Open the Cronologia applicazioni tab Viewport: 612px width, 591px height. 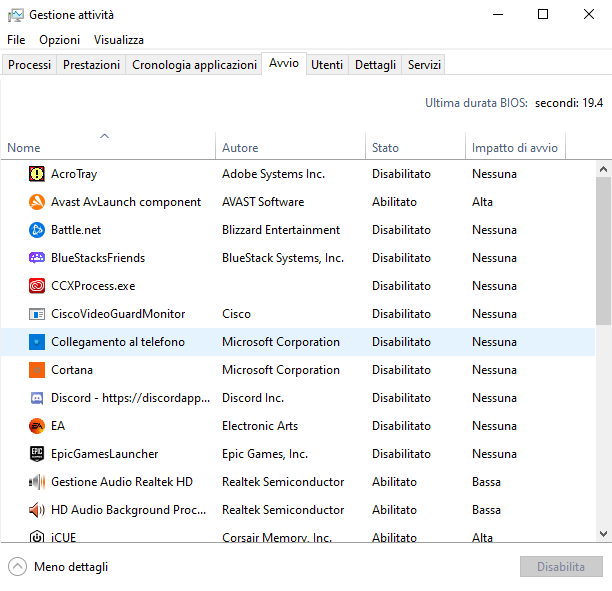click(194, 64)
